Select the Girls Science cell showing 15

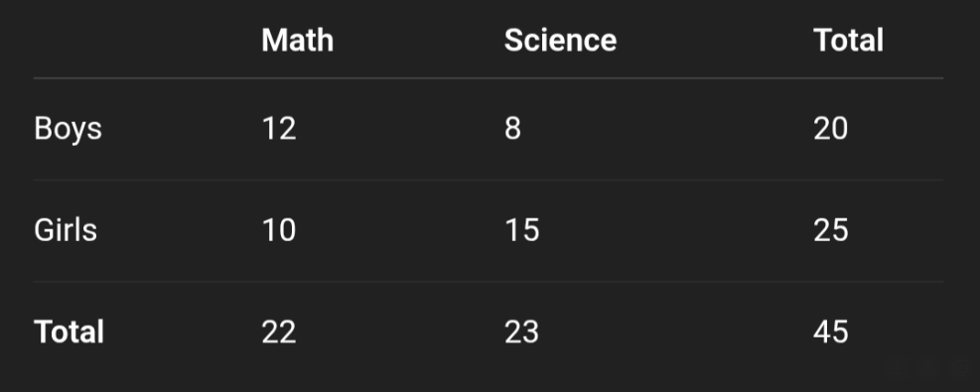[522, 230]
